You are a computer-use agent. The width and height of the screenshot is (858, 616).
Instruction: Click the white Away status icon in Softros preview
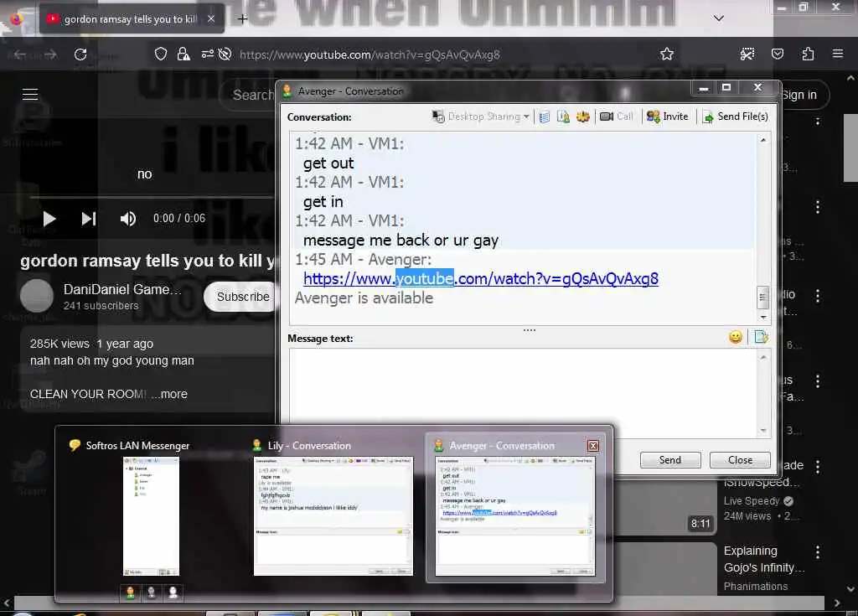click(x=173, y=593)
